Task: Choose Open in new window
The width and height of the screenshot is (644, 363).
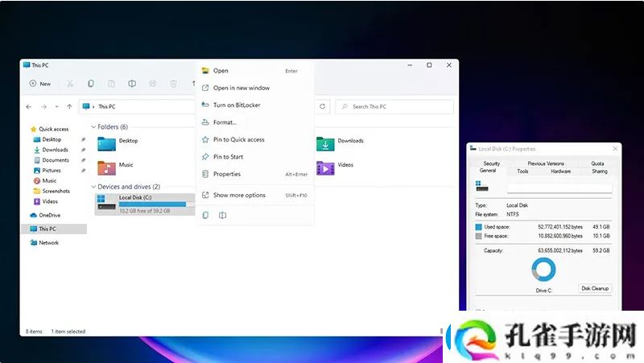Action: 255,88
